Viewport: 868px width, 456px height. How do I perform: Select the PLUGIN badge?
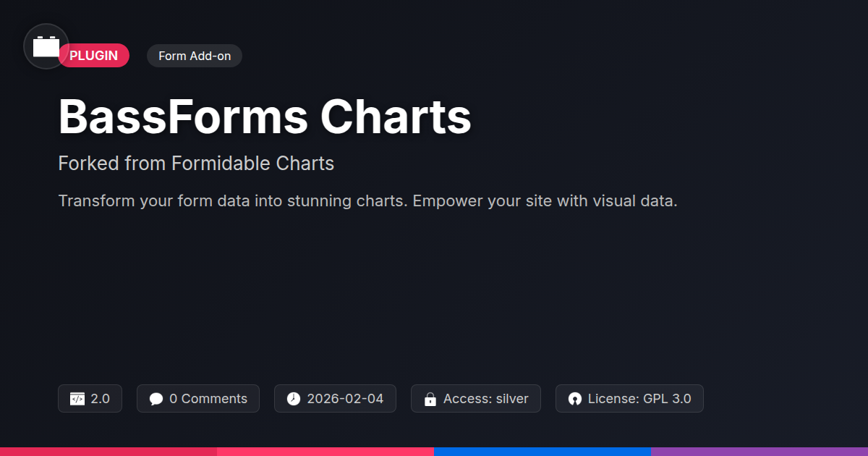tap(94, 56)
